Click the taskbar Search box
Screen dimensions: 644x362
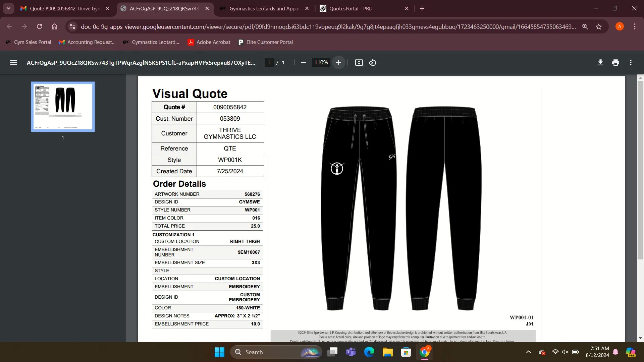[276, 352]
